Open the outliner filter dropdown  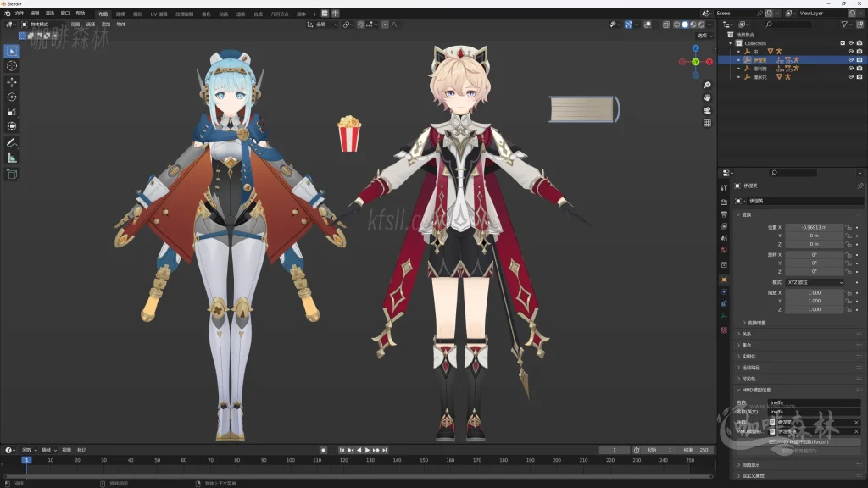click(x=847, y=25)
